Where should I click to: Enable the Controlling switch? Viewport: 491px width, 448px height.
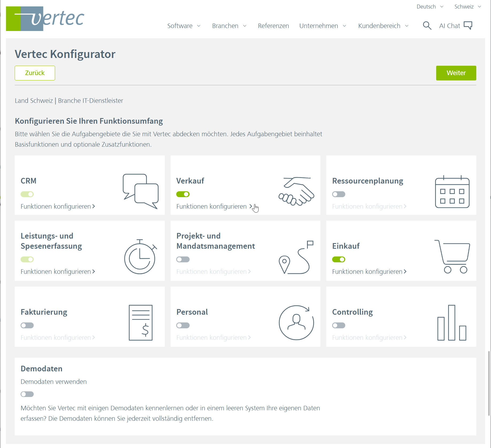[339, 325]
